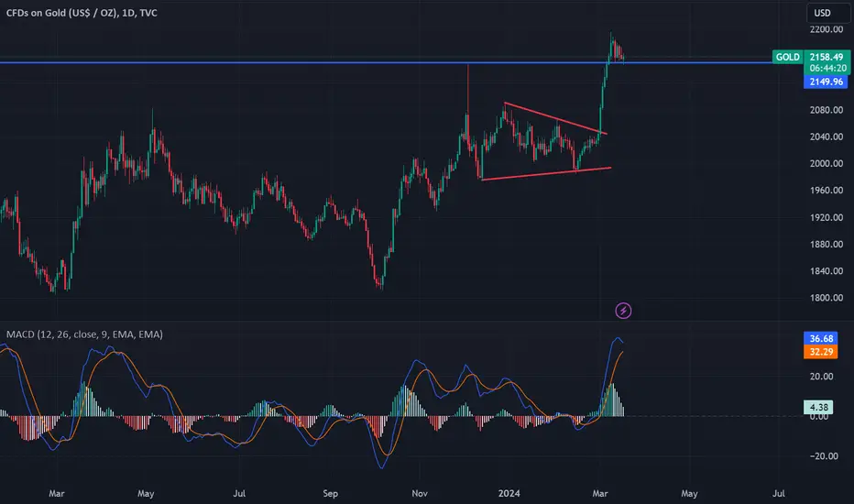Image resolution: width=854 pixels, height=504 pixels.
Task: Click the 20.00 MACD axis label
Action: (x=821, y=377)
